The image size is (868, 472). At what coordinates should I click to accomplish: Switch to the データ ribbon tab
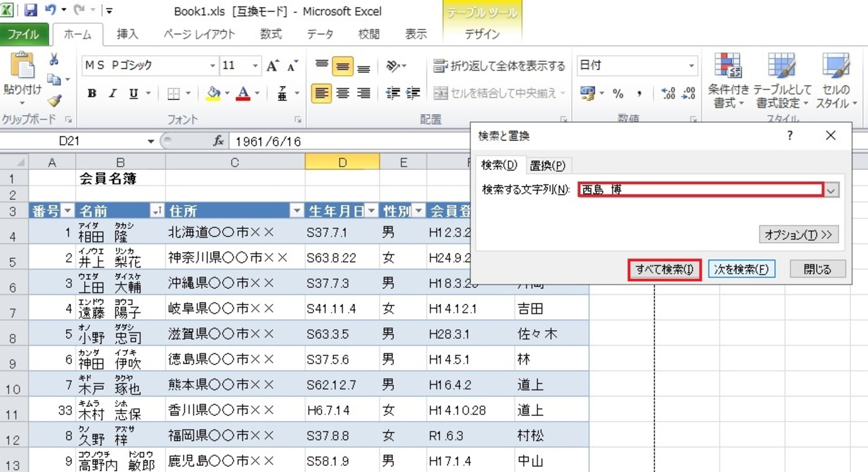(320, 34)
